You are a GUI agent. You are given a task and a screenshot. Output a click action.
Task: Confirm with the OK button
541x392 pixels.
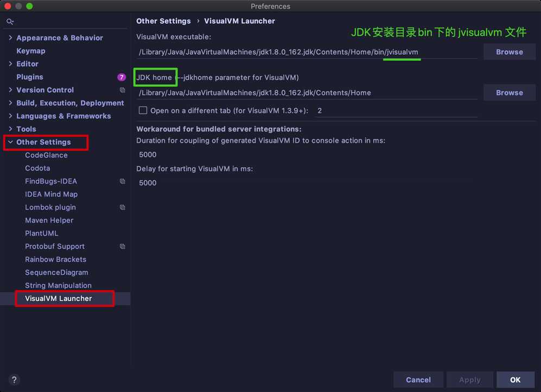click(515, 380)
